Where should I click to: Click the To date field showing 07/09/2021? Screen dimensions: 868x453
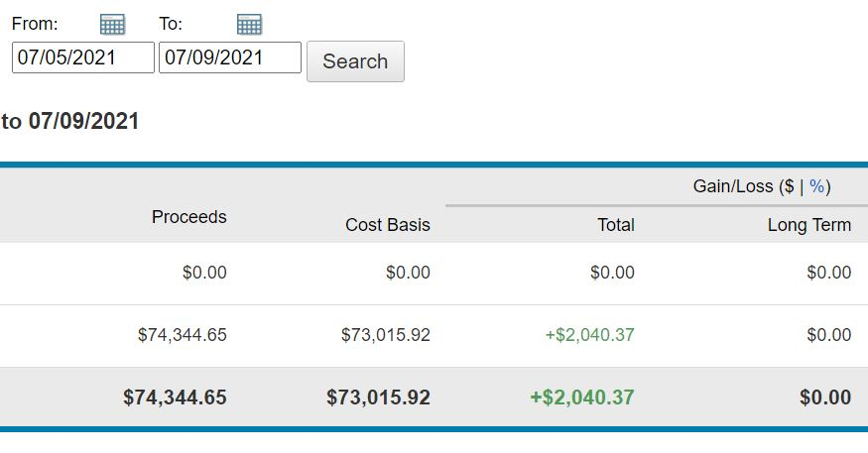click(x=230, y=57)
